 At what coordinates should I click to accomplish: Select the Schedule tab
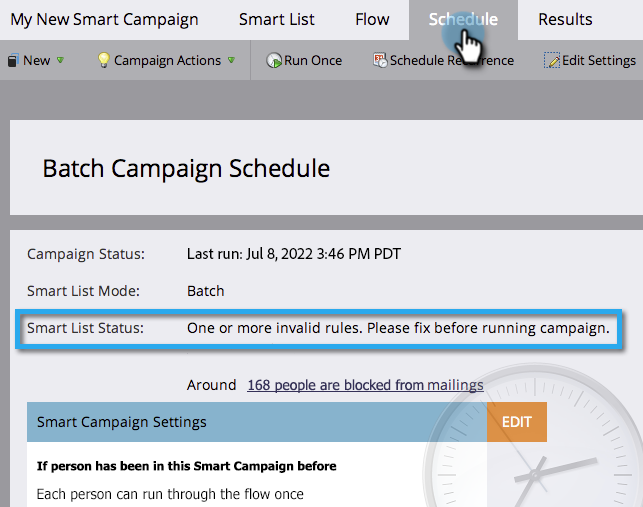coord(463,19)
